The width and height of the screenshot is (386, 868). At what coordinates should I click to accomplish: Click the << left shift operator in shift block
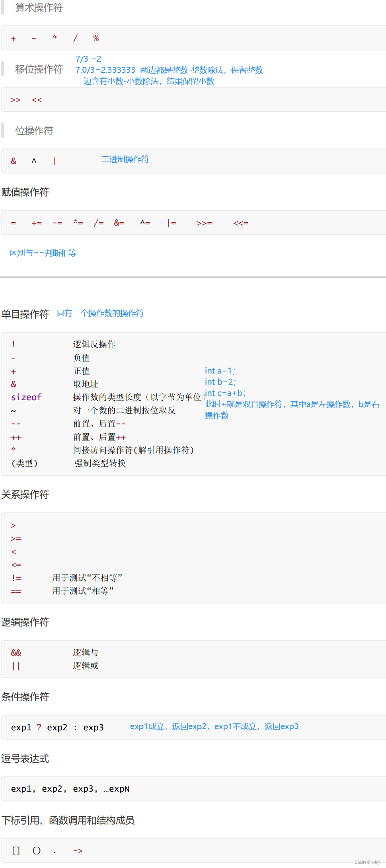pyautogui.click(x=37, y=100)
